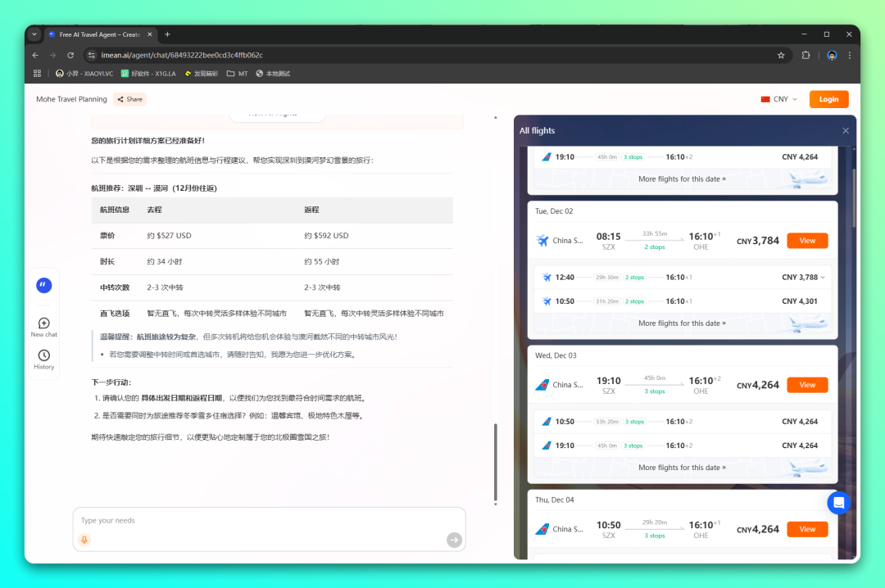Click the orange Login button
Image resolution: width=885 pixels, height=588 pixels.
click(x=828, y=99)
